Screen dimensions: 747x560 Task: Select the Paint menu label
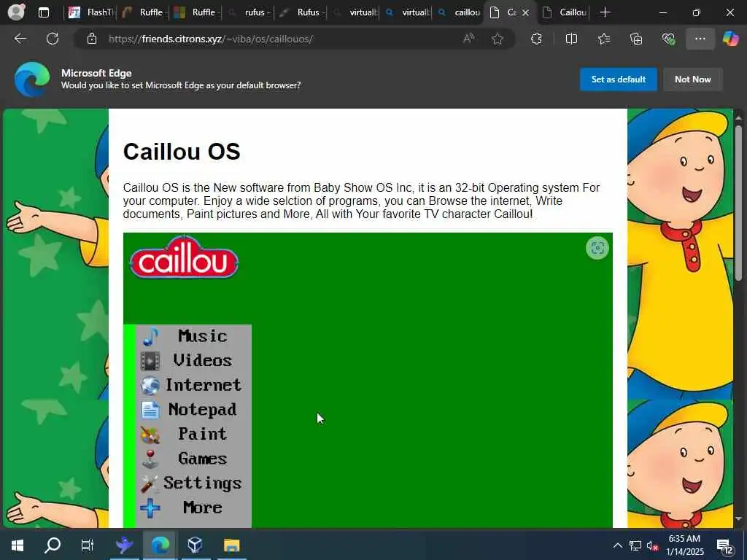pyautogui.click(x=203, y=434)
